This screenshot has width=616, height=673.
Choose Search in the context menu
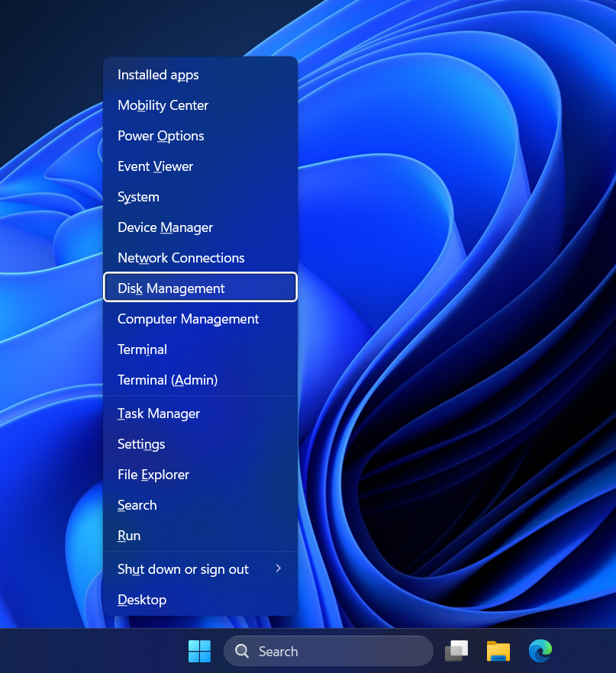200,505
